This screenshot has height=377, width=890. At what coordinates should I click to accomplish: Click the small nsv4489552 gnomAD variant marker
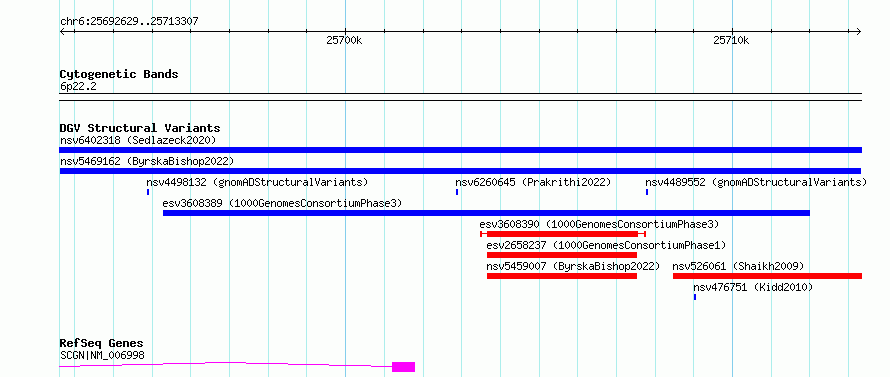tap(647, 192)
